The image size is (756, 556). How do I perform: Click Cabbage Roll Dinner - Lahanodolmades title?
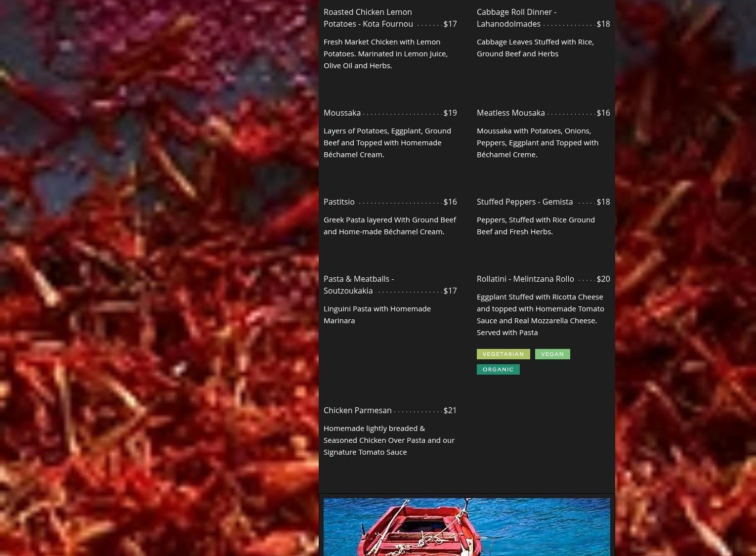[x=516, y=18]
